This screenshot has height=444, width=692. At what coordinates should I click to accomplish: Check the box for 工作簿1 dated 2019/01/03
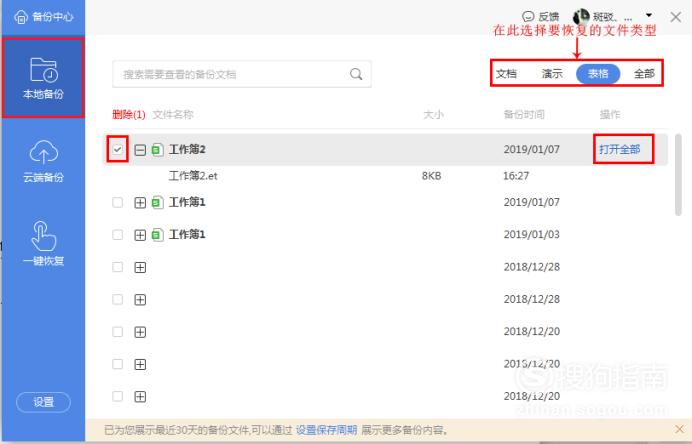click(117, 235)
